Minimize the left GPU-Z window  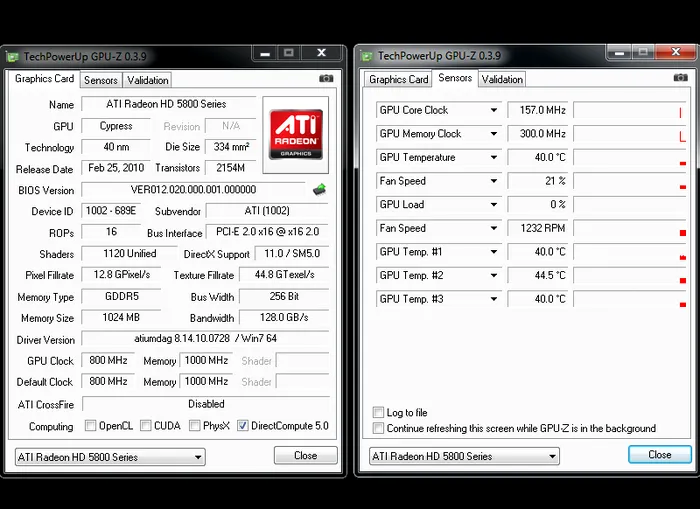click(x=265, y=53)
